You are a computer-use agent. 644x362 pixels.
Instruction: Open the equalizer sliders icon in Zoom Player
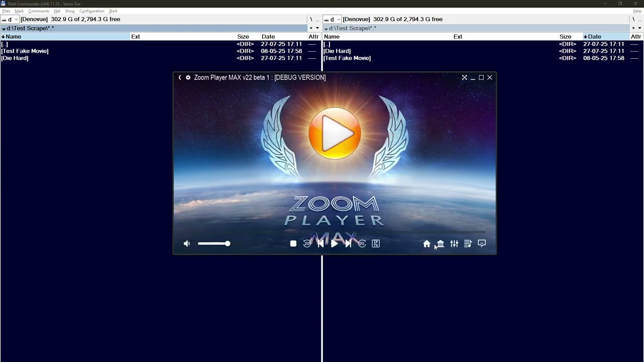(x=454, y=243)
